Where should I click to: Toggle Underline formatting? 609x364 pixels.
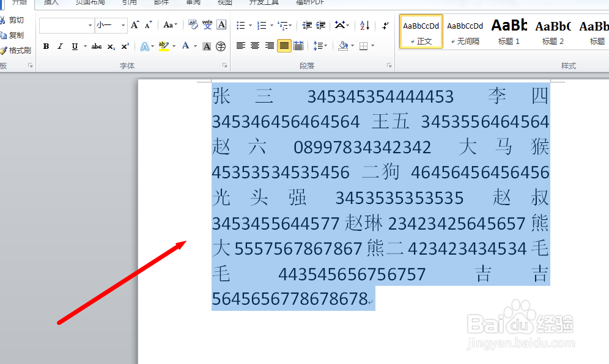pyautogui.click(x=75, y=46)
